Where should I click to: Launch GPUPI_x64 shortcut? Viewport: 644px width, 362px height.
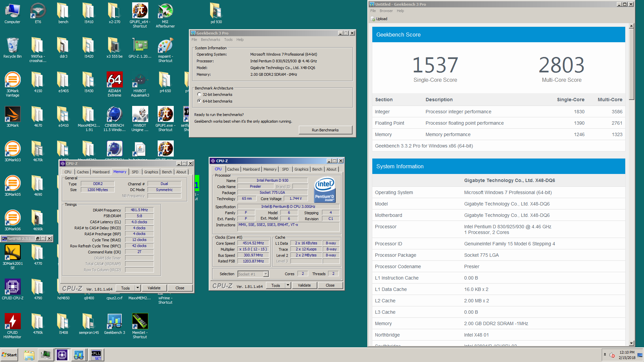[140, 15]
